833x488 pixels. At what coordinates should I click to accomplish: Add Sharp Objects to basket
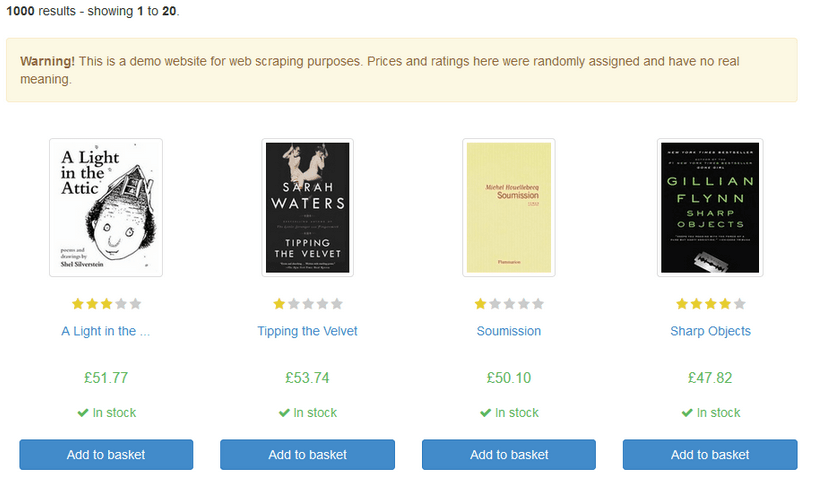coord(710,455)
